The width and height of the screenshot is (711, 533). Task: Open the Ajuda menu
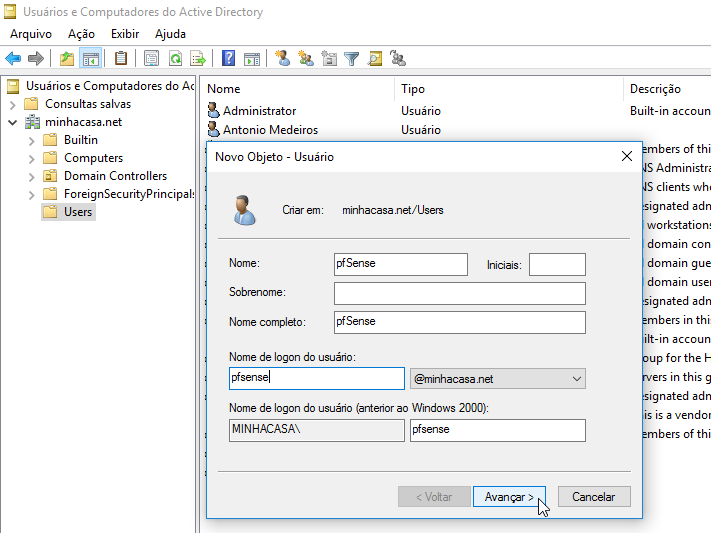click(170, 34)
